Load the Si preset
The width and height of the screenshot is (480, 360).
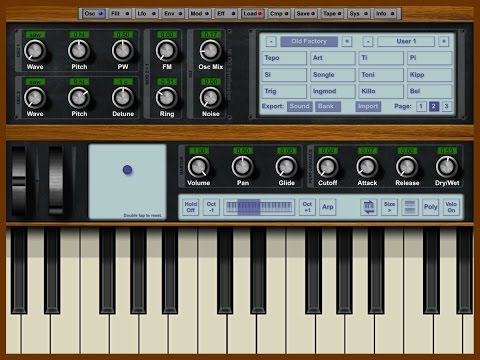(x=284, y=75)
